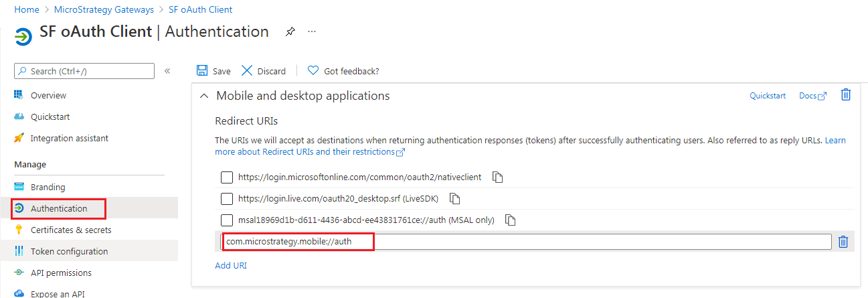The height and width of the screenshot is (298, 868).
Task: Enable the login.live.com LiveSDK checkbox
Action: tap(227, 199)
